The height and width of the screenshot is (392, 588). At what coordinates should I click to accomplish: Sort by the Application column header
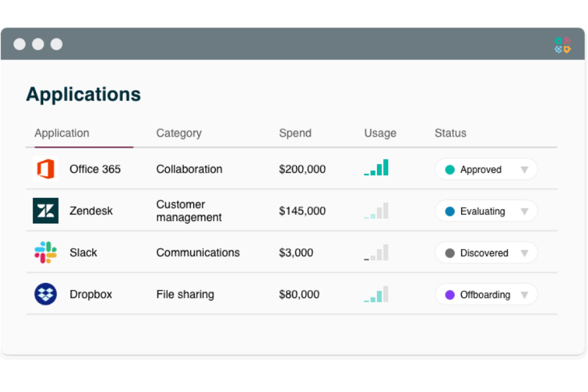point(62,133)
